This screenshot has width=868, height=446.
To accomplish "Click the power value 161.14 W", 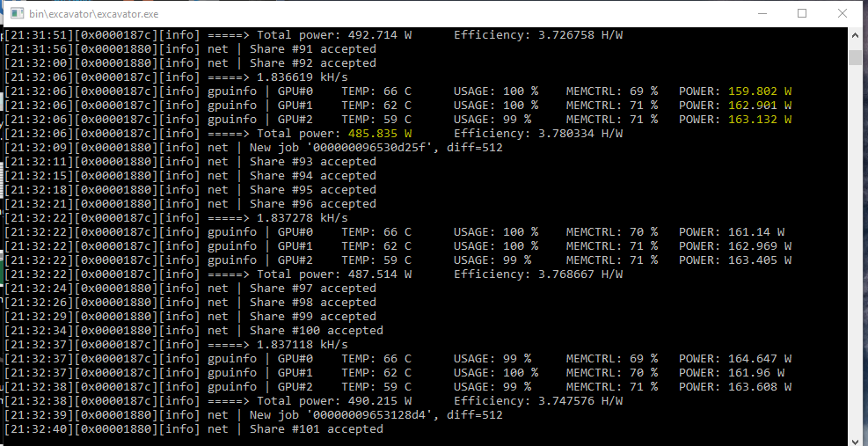I will point(756,231).
